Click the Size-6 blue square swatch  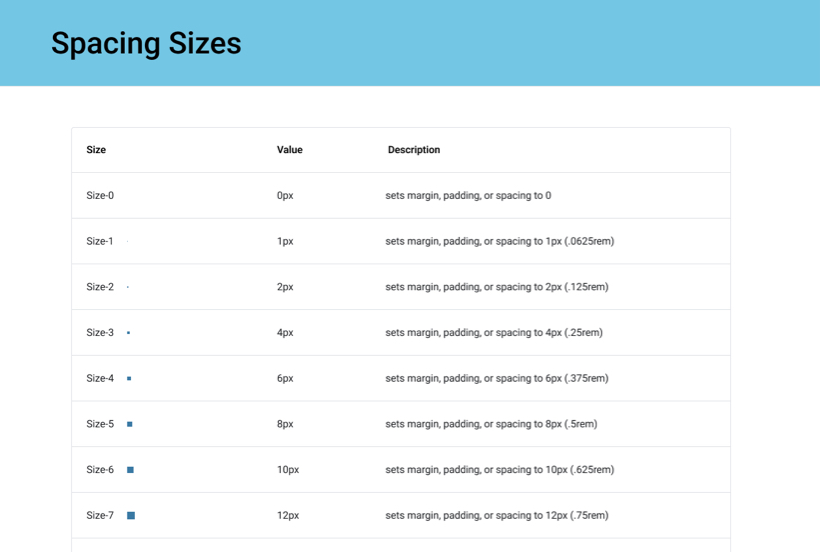[130, 470]
